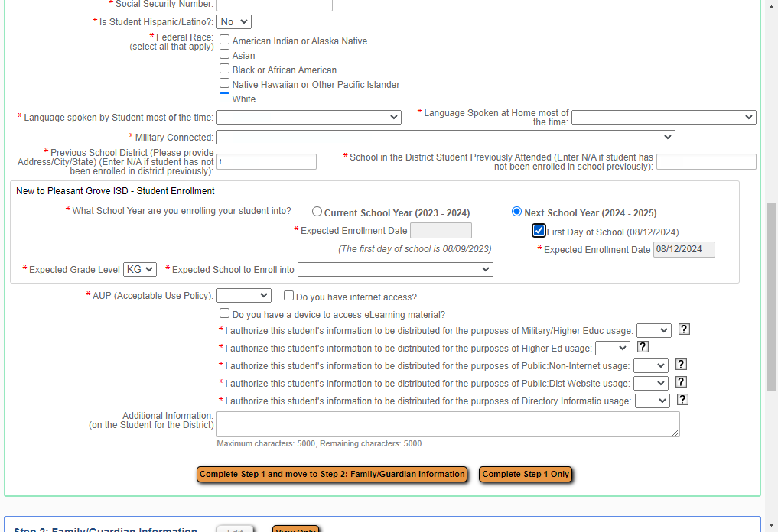Open Directory Informatio usage authorization dropdown

(x=653, y=401)
